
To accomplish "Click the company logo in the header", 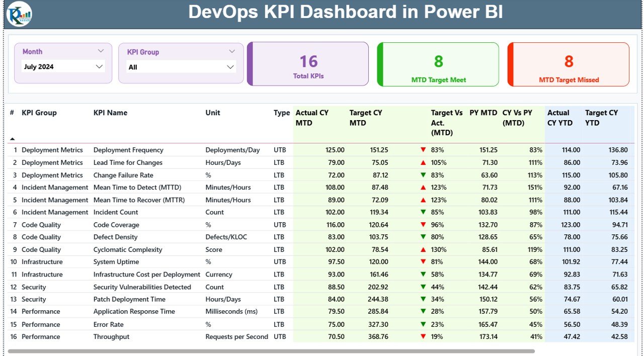I will pyautogui.click(x=19, y=14).
